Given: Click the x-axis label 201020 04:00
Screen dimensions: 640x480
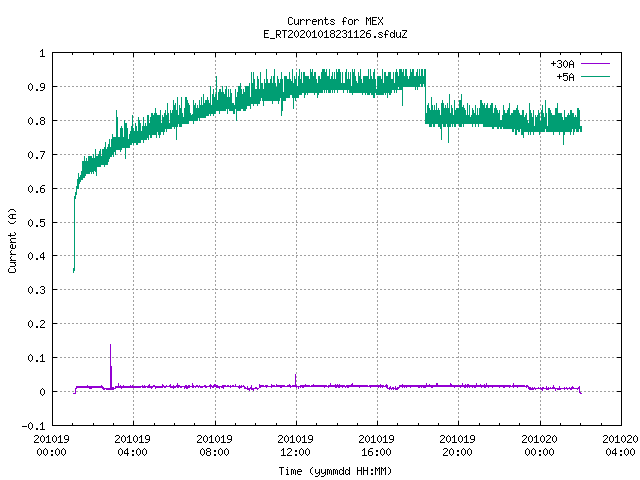Looking at the screenshot, I should 620,446.
